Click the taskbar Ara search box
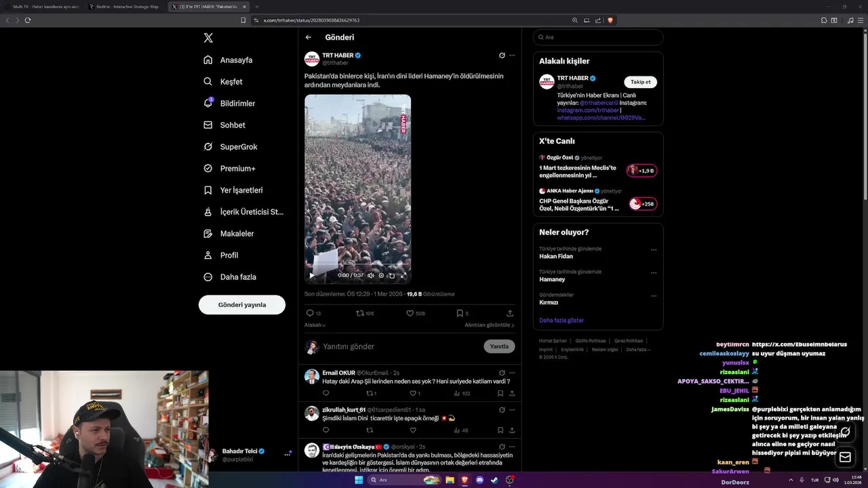 (x=404, y=480)
